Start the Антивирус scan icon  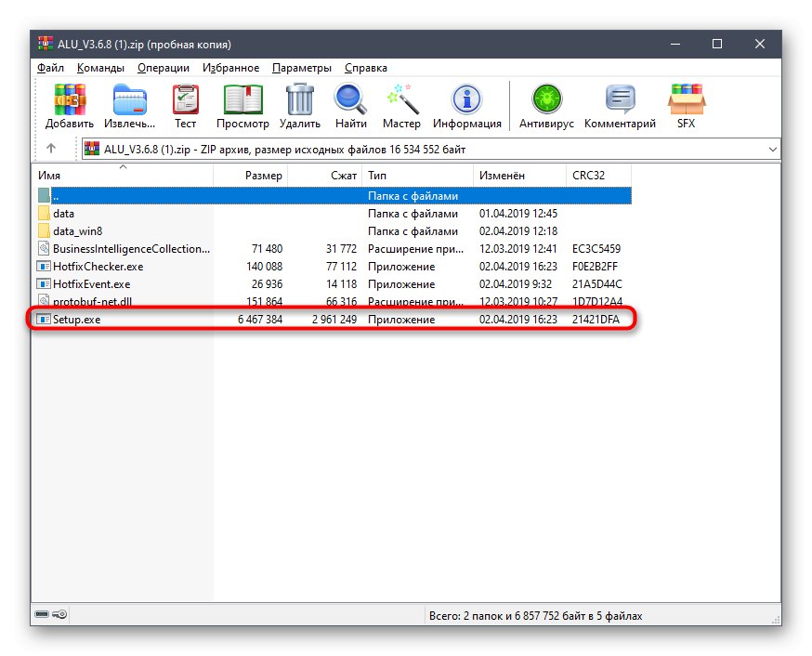547,99
